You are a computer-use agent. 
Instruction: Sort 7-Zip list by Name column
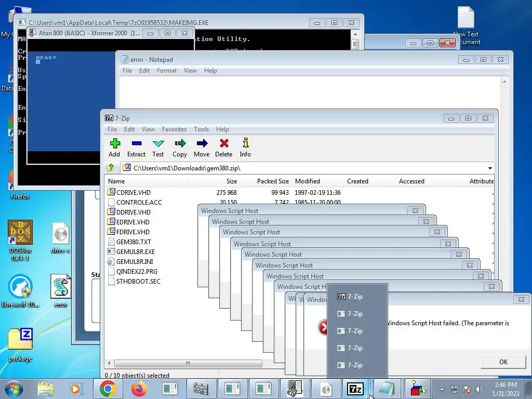[147, 181]
